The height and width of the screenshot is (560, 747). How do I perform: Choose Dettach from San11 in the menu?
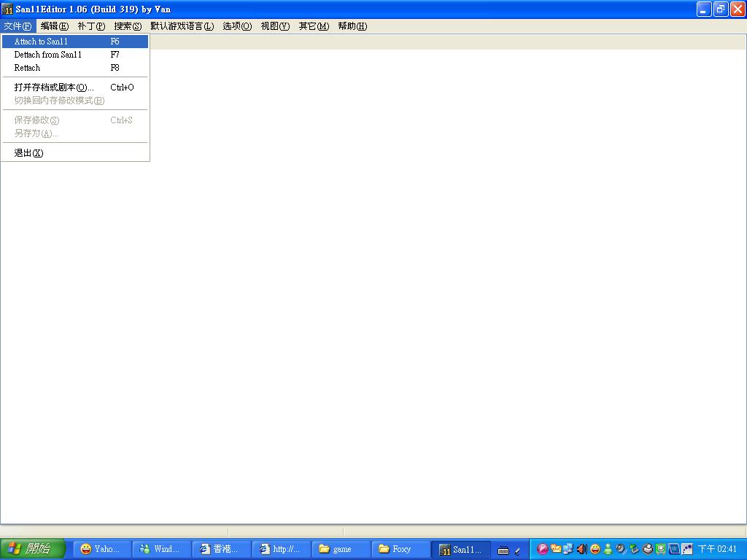(48, 55)
